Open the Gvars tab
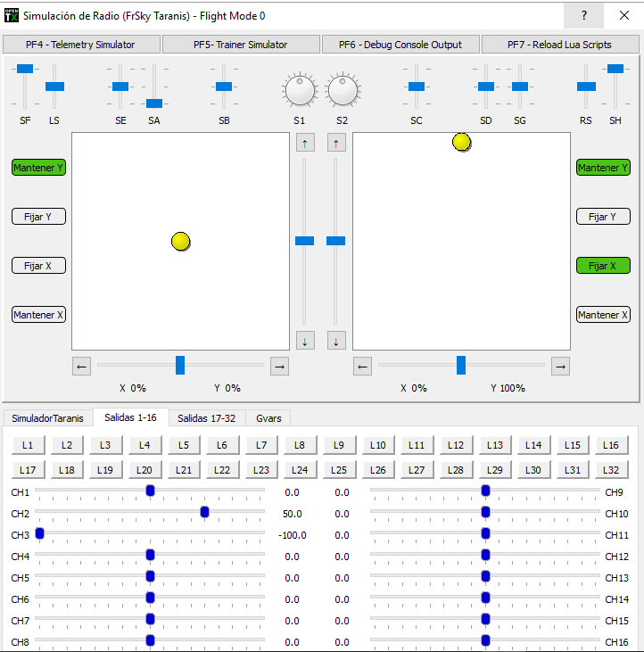 point(268,417)
